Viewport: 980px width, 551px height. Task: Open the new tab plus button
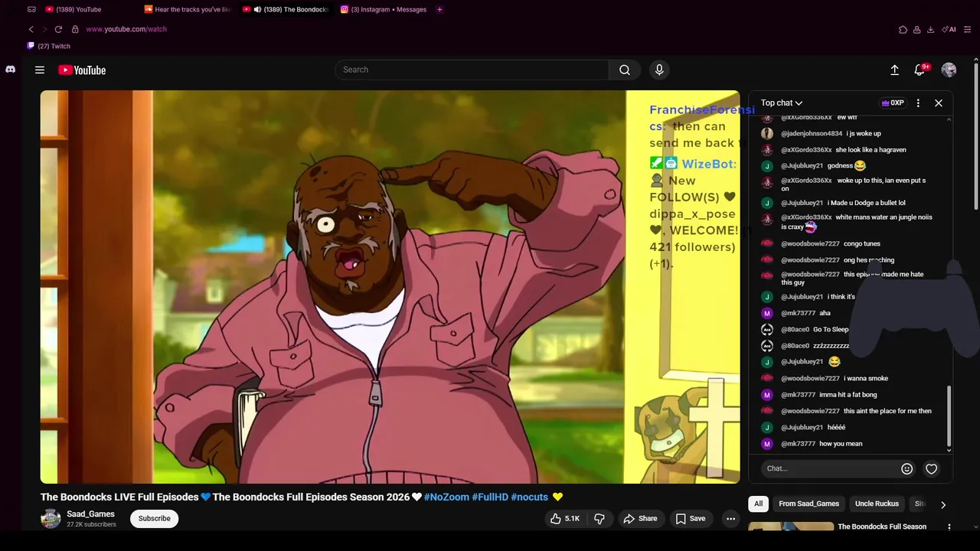(439, 9)
